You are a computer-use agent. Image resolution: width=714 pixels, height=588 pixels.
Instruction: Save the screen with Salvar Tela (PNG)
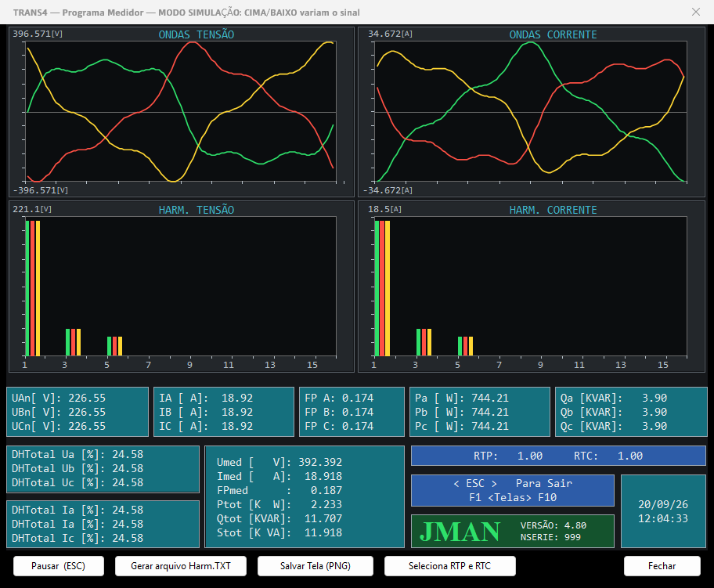(315, 565)
